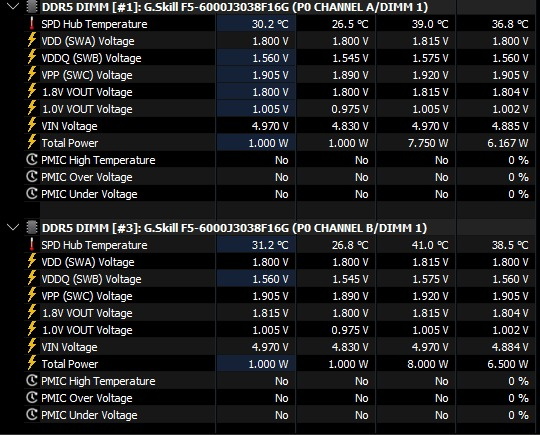540x435 pixels.
Task: Click lightning icon beside DIMM #1 VIN Voltage
Action: coord(32,125)
